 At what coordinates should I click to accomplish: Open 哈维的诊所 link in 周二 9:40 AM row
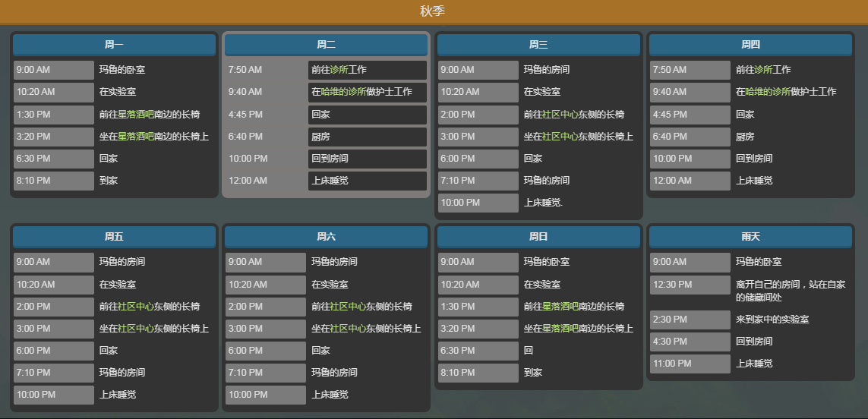coord(344,93)
